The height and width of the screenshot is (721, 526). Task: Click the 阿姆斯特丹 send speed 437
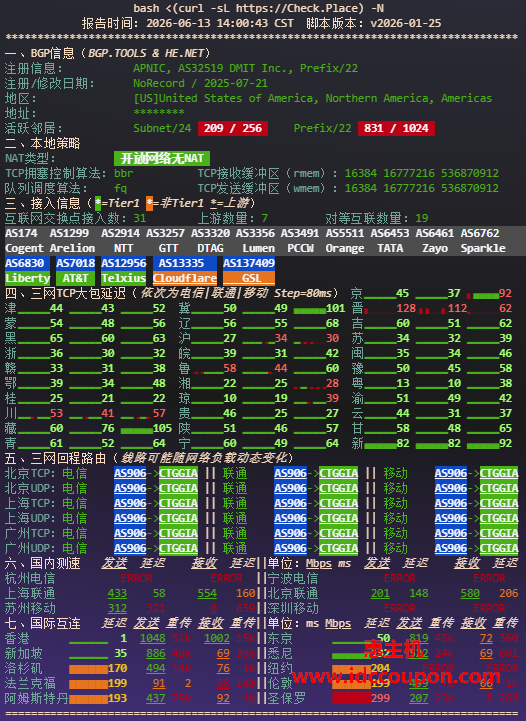(156, 698)
